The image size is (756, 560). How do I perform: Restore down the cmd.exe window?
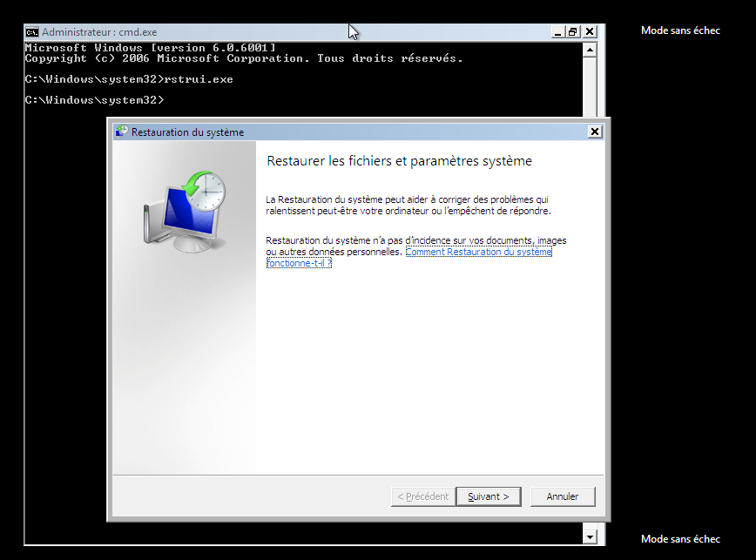pos(573,32)
